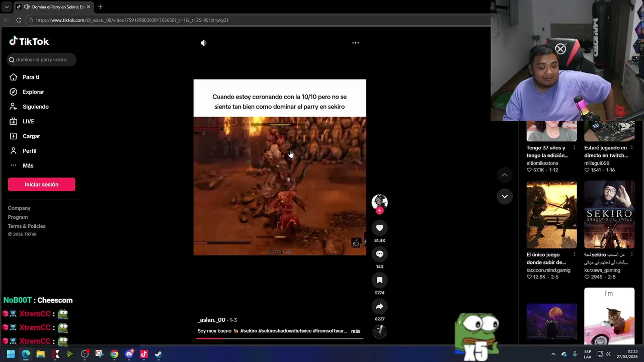644x362 pixels.
Task: Go to the next video with the down chevron
Action: point(504,197)
